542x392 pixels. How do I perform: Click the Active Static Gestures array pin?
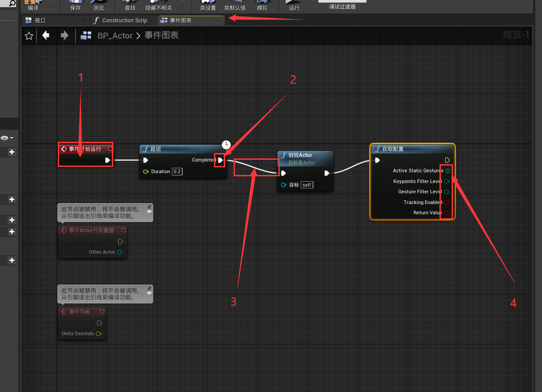(448, 171)
